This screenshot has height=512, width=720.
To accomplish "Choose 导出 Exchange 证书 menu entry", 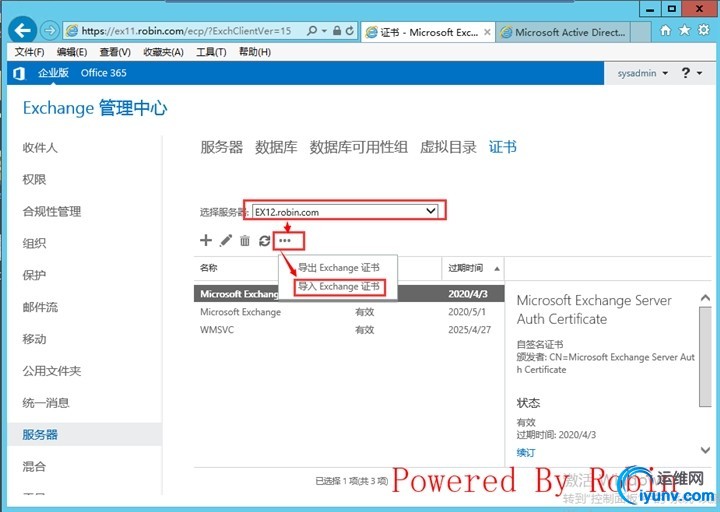I will pos(338,268).
